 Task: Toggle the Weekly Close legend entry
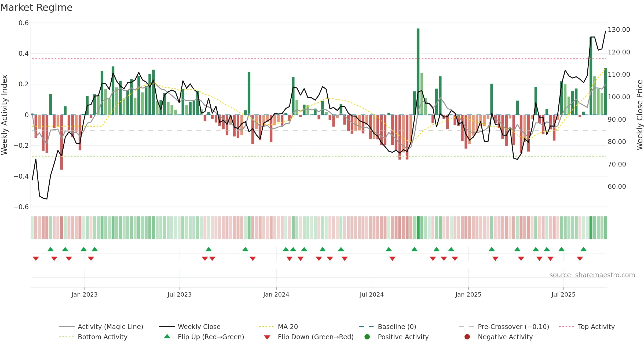pyautogui.click(x=190, y=327)
